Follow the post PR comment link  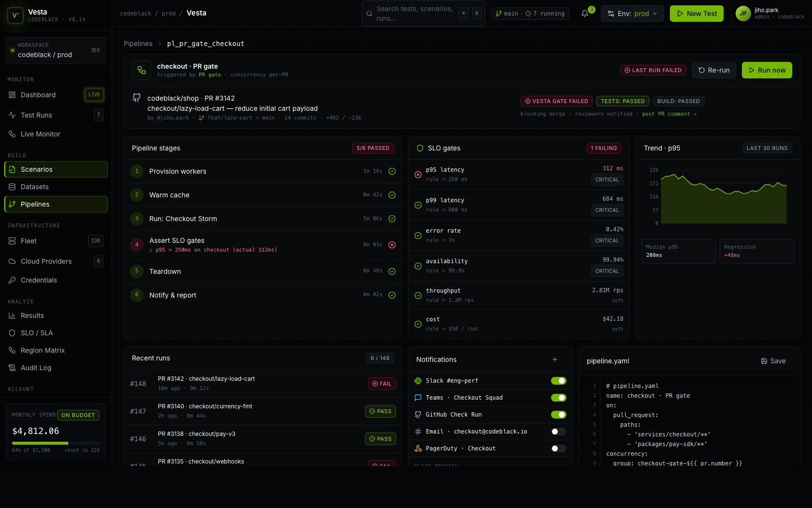point(669,114)
